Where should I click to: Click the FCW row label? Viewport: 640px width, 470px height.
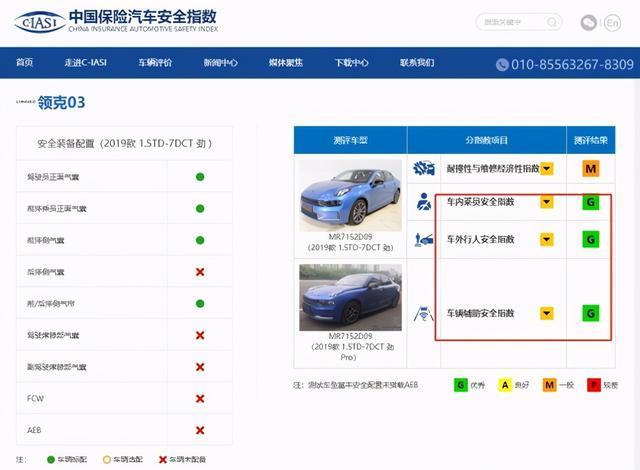coord(35,399)
